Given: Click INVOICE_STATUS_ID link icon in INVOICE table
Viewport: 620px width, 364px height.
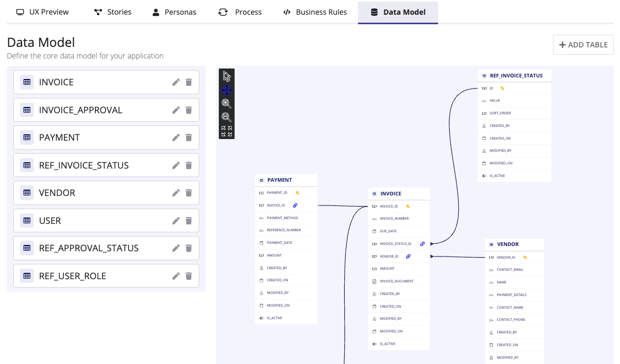Looking at the screenshot, I should (x=422, y=244).
